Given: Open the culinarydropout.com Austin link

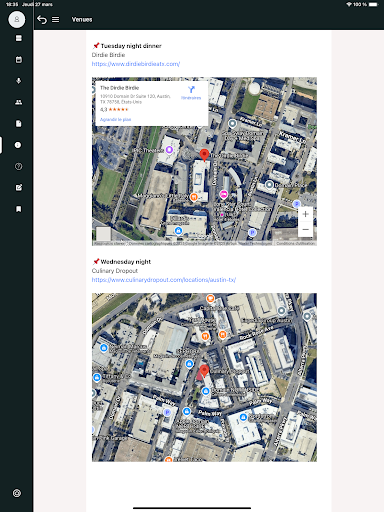Looking at the screenshot, I should point(164,280).
